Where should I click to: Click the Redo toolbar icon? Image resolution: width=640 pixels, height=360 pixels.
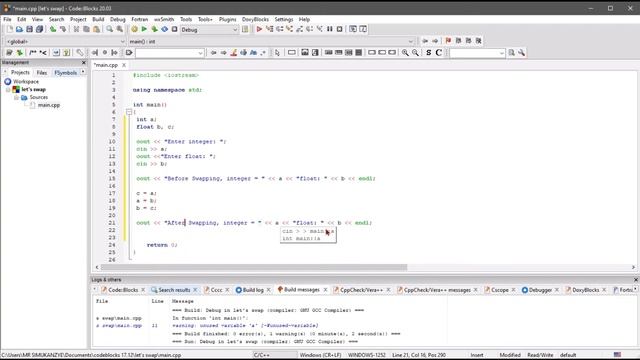point(63,29)
